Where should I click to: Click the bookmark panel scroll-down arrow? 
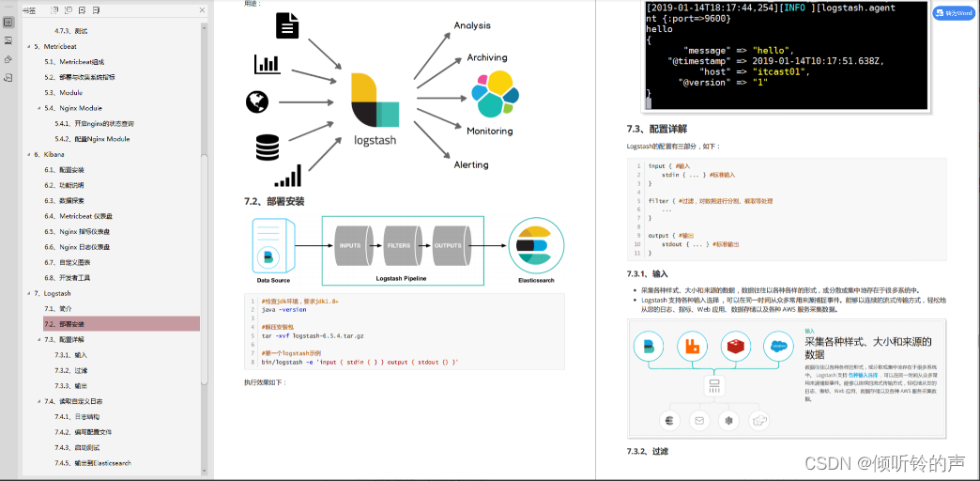(x=205, y=471)
